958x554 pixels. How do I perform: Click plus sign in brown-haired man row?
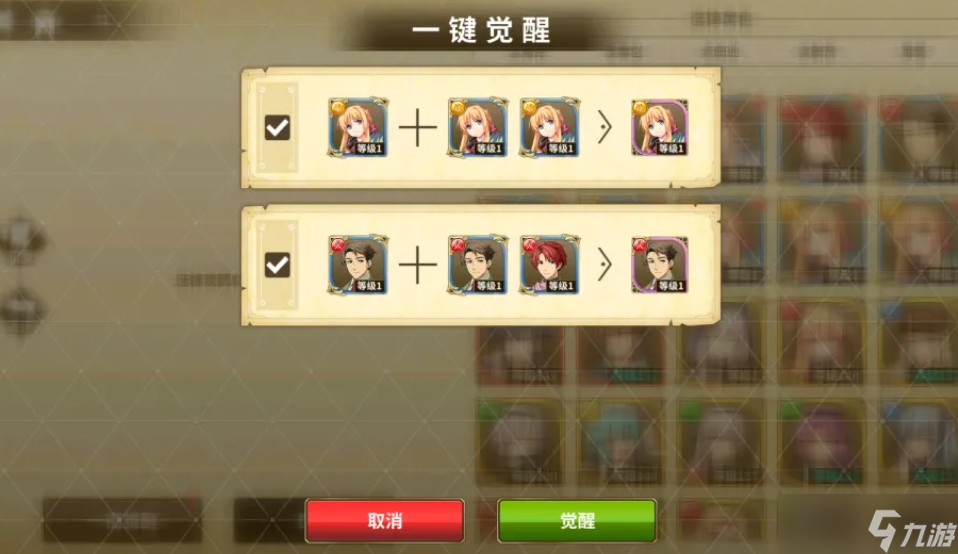418,264
